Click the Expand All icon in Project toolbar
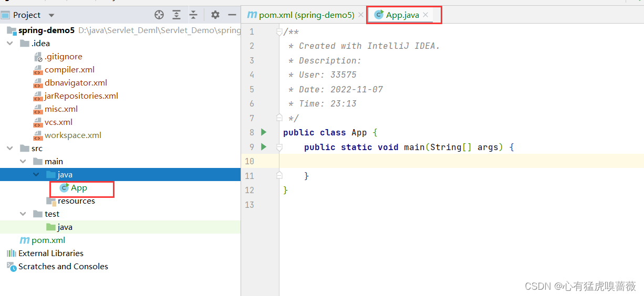 pos(176,15)
